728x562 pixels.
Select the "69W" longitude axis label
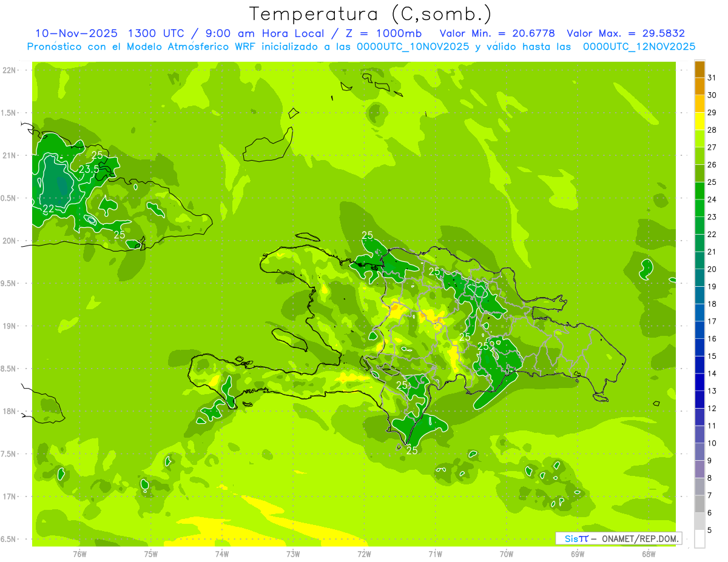tap(578, 554)
